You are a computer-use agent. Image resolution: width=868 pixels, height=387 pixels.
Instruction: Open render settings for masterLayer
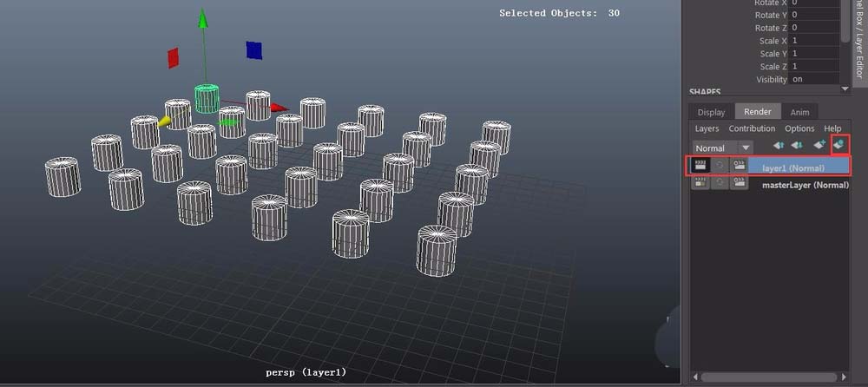(x=739, y=183)
